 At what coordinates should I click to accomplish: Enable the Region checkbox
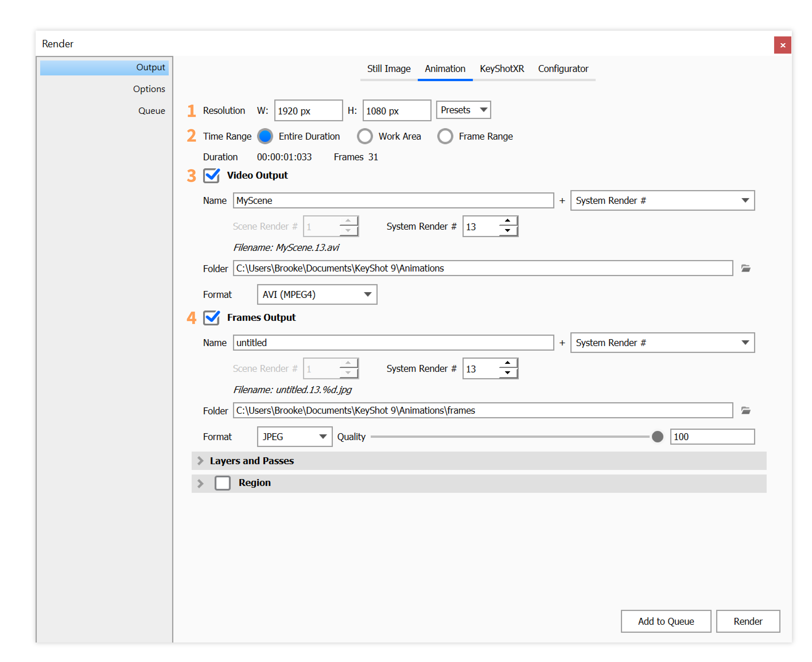222,483
